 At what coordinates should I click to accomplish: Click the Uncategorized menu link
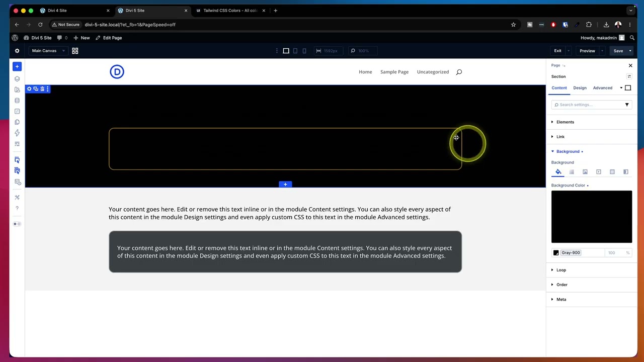(x=433, y=72)
